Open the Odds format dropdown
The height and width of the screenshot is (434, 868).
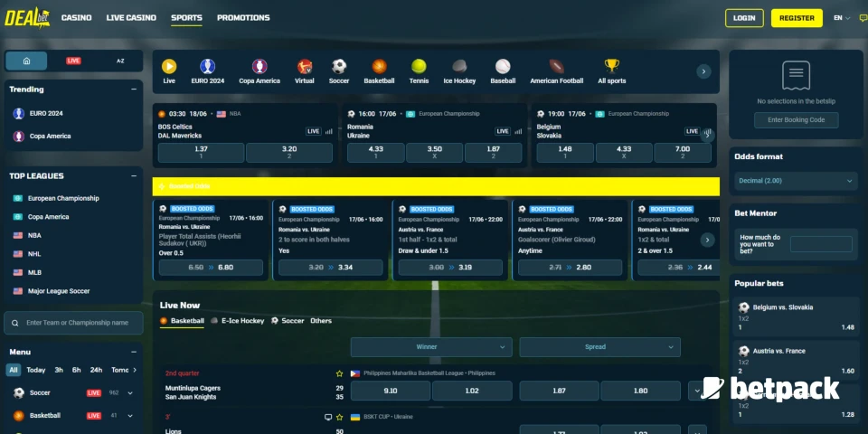(796, 181)
